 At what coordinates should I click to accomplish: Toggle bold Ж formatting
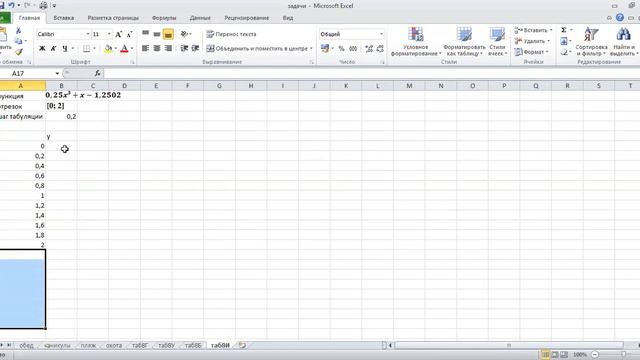42,49
